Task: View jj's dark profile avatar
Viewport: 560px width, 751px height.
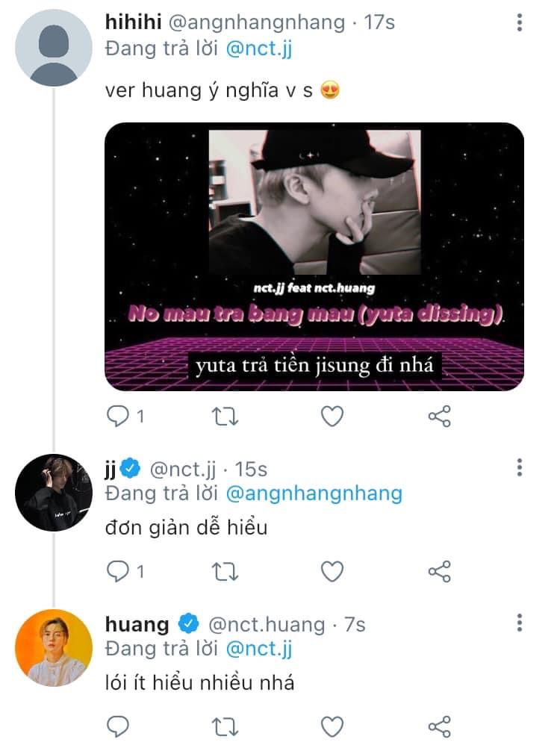Action: click(x=53, y=493)
